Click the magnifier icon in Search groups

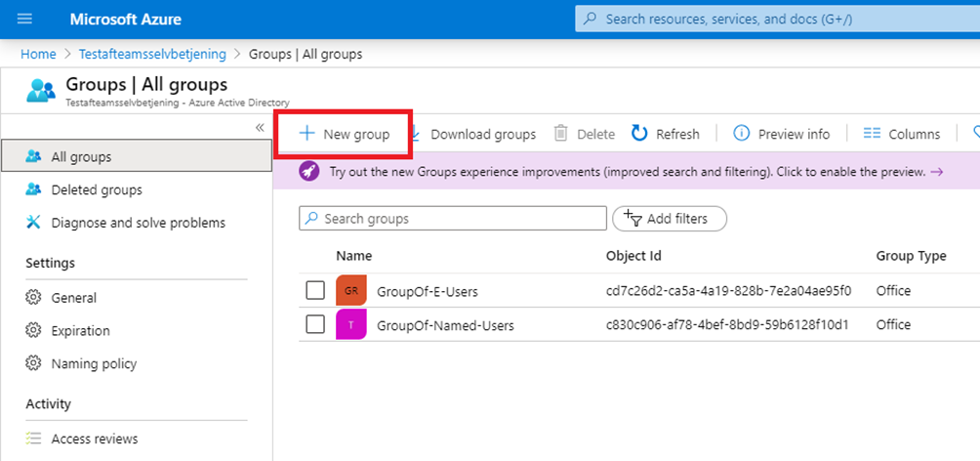(312, 219)
